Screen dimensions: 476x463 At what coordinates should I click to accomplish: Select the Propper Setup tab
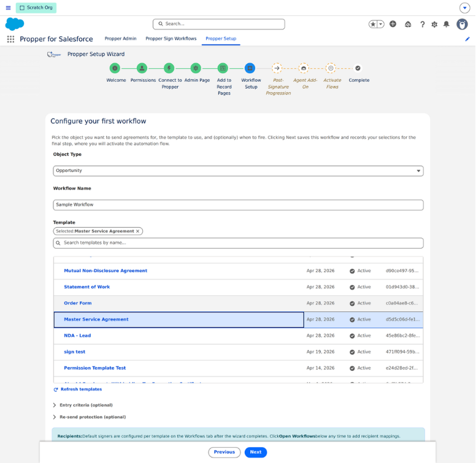click(x=221, y=39)
